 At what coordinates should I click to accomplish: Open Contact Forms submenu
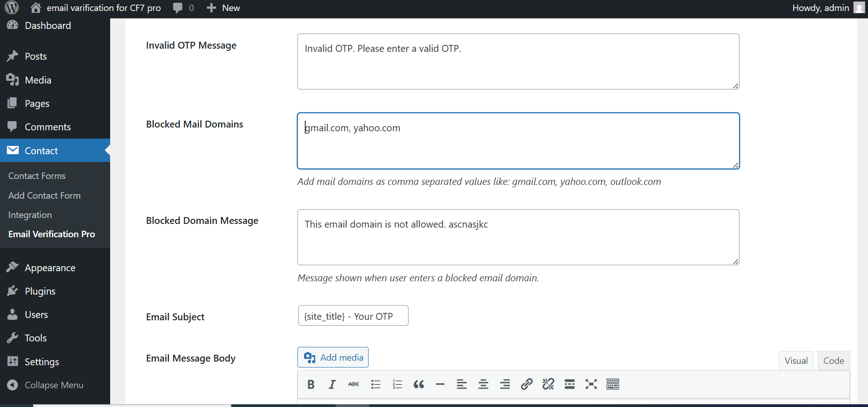click(x=37, y=176)
